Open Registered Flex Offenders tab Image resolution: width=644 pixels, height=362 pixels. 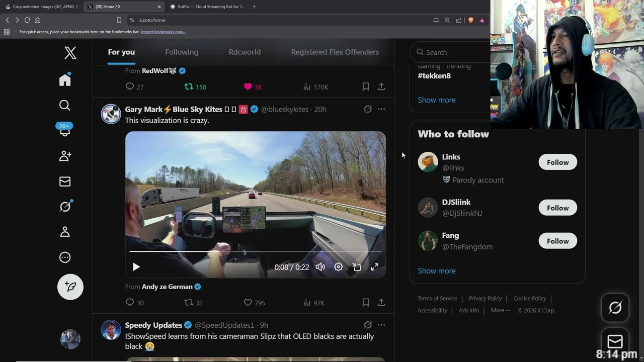335,52
